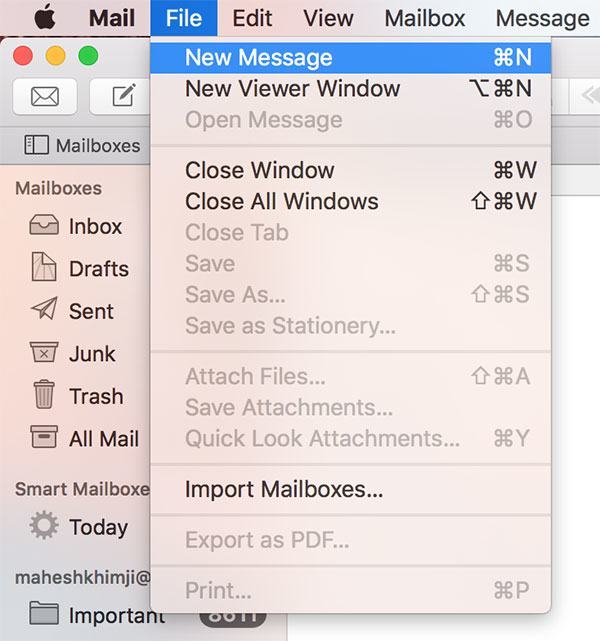The height and width of the screenshot is (641, 600).
Task: Select the Junk box icon
Action: tap(44, 352)
